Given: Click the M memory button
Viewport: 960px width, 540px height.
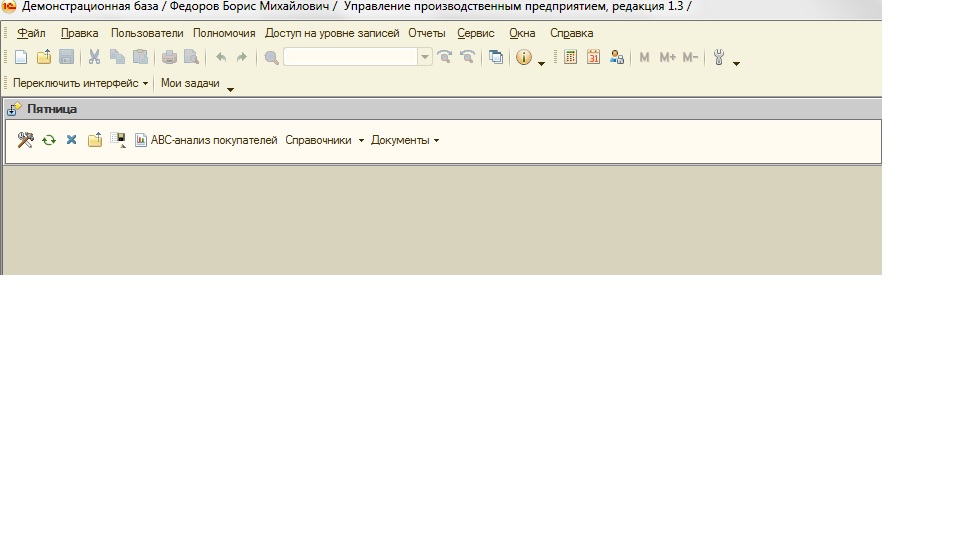Looking at the screenshot, I should 644,58.
